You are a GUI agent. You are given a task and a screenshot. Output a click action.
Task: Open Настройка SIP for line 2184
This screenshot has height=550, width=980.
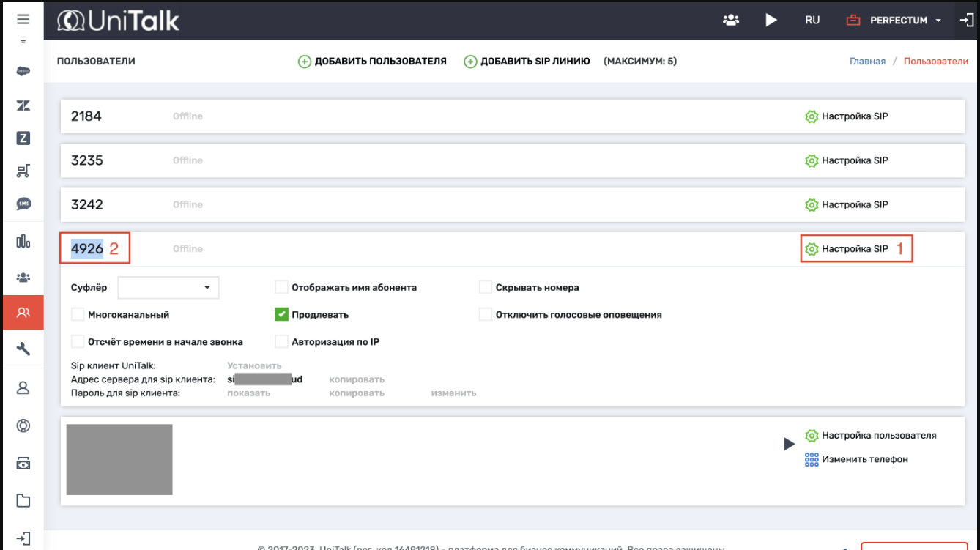(847, 116)
